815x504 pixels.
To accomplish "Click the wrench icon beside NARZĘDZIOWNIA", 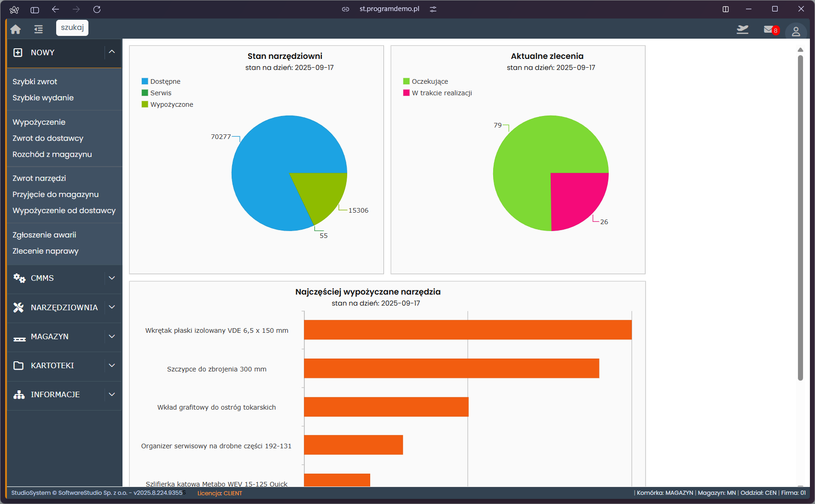I will (19, 307).
